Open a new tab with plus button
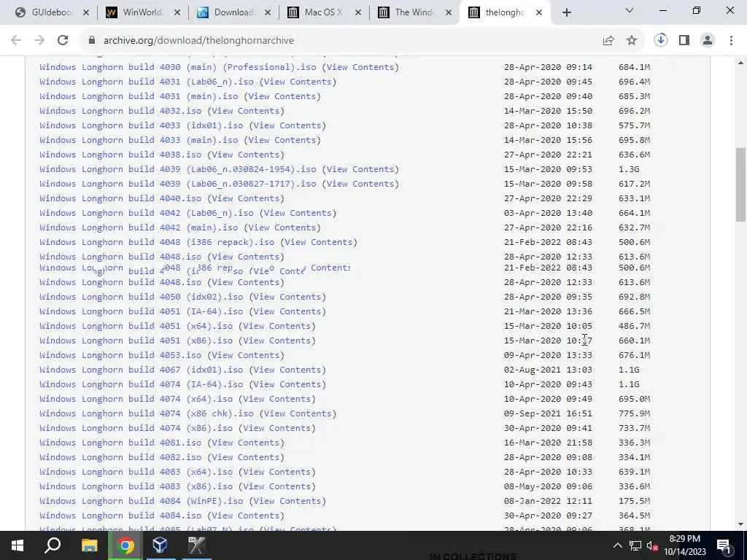Viewport: 747px width, 560px height. pos(566,13)
